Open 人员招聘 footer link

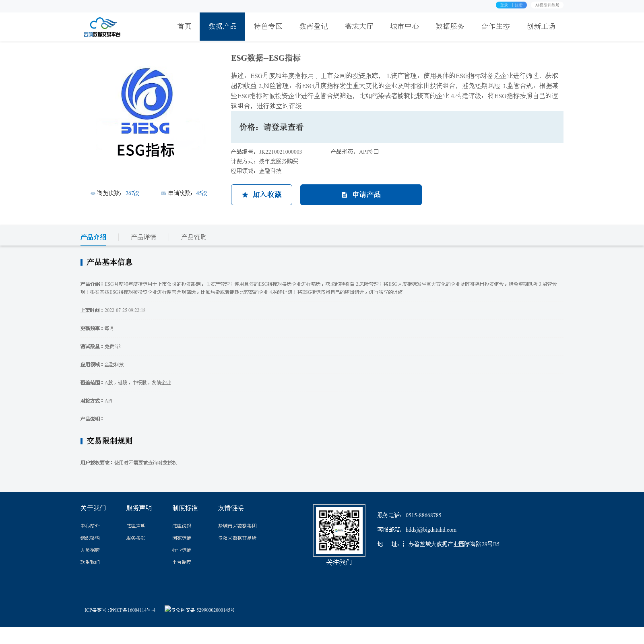pos(90,550)
